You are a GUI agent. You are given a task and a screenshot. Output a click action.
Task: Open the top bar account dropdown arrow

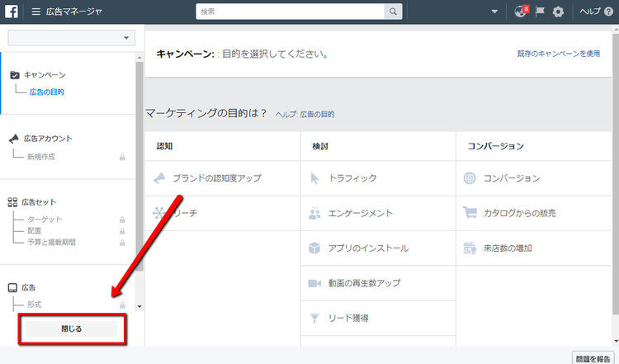494,12
